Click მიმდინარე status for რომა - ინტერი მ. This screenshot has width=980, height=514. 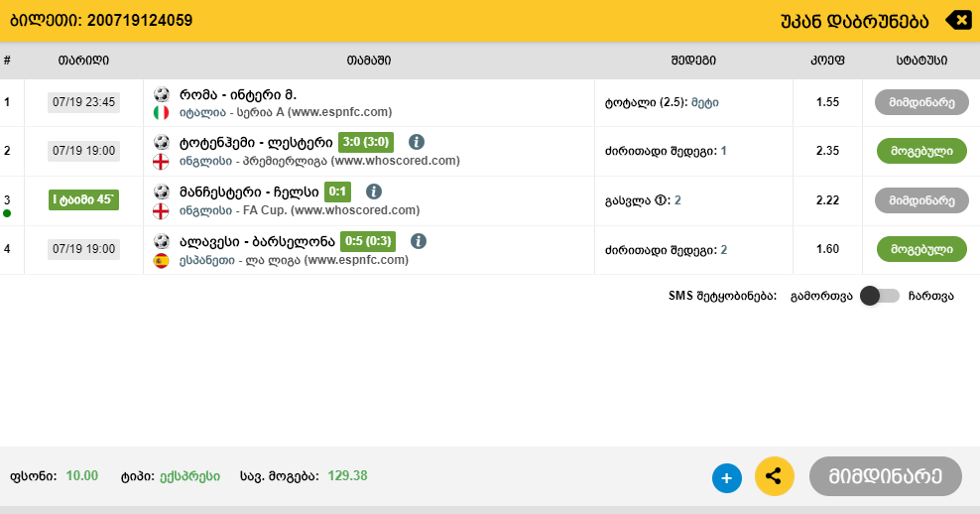(921, 102)
